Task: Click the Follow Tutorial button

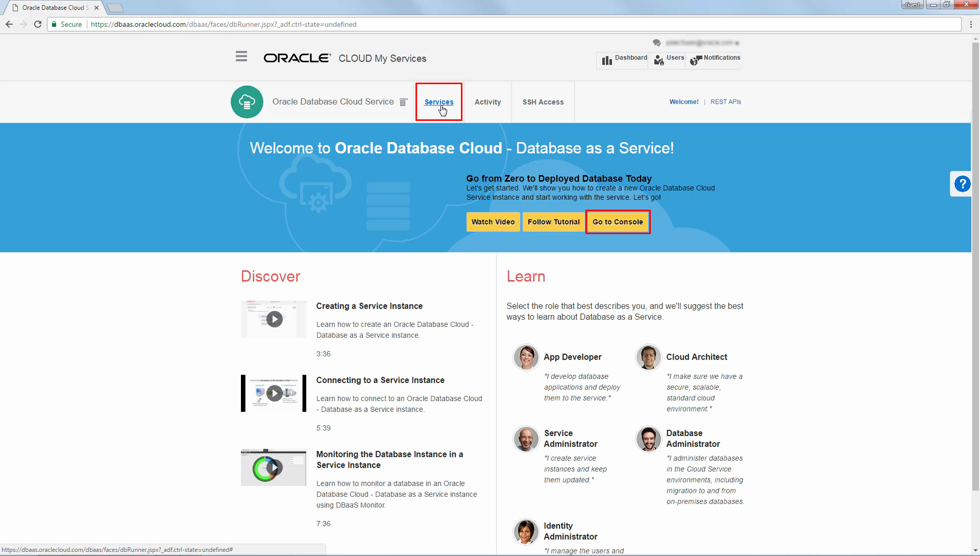Action: pyautogui.click(x=553, y=222)
